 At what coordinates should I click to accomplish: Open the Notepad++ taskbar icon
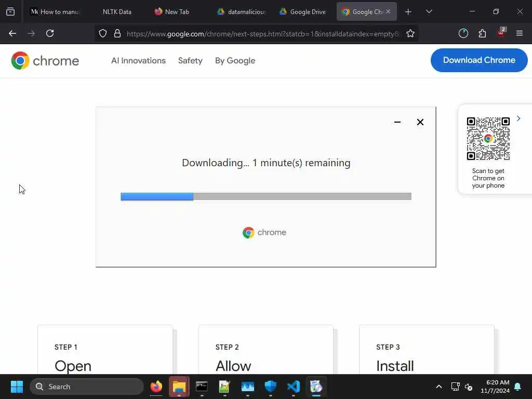click(224, 387)
